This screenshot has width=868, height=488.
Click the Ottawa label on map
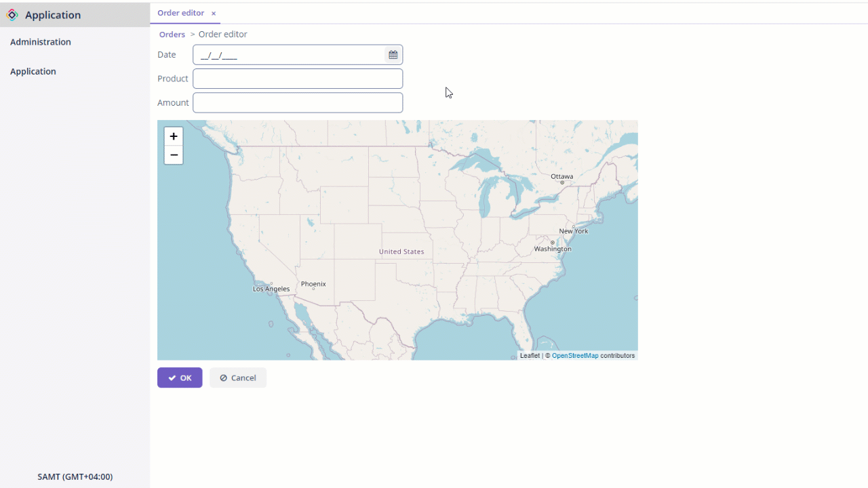click(562, 176)
